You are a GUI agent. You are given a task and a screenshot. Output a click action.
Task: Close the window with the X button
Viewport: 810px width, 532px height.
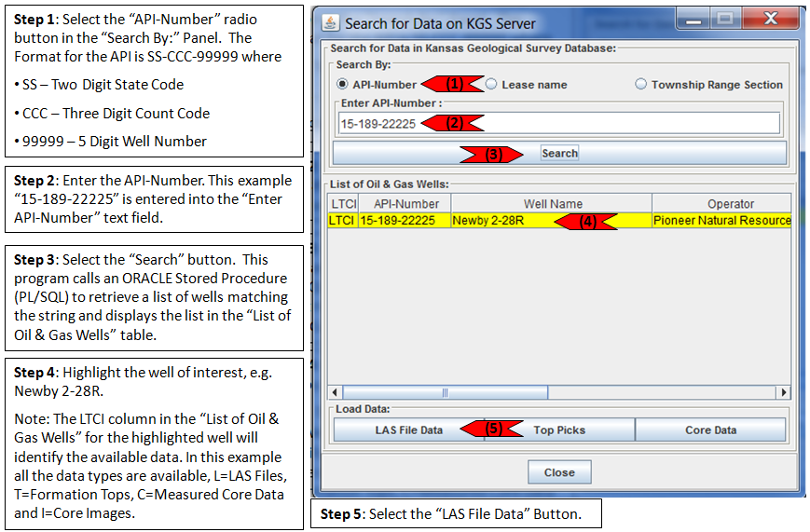tap(771, 20)
